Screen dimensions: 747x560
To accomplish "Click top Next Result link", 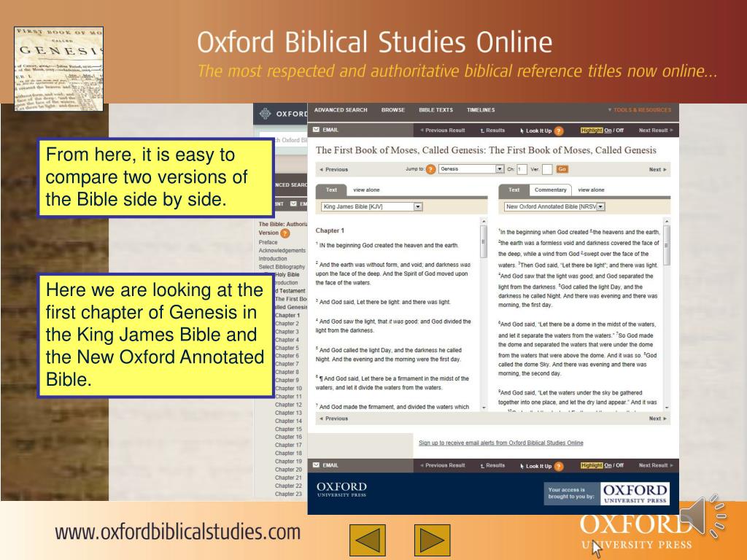I will [656, 130].
